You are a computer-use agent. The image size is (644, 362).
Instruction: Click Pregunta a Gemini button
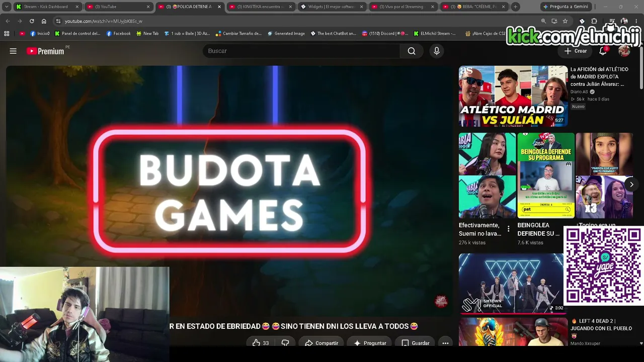click(566, 7)
